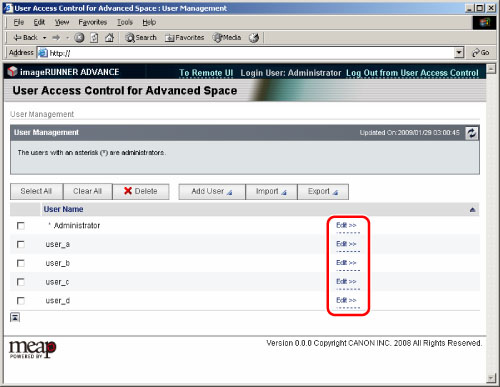The width and height of the screenshot is (500, 387).
Task: Expand the address bar dropdown
Action: (x=459, y=53)
